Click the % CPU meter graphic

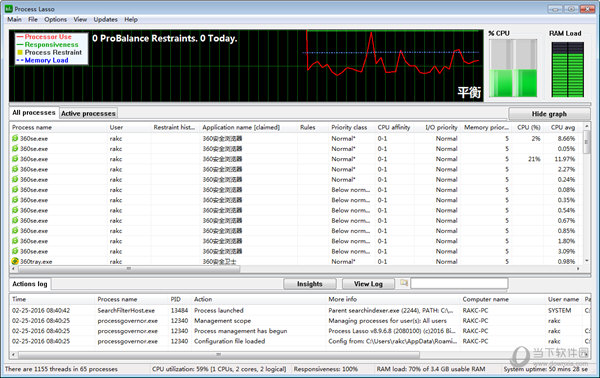513,68
